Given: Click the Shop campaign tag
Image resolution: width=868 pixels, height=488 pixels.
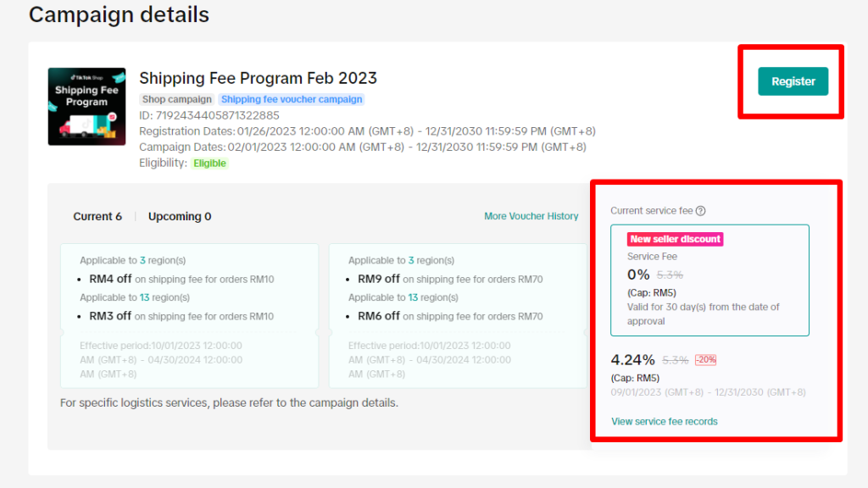Looking at the screenshot, I should point(176,100).
